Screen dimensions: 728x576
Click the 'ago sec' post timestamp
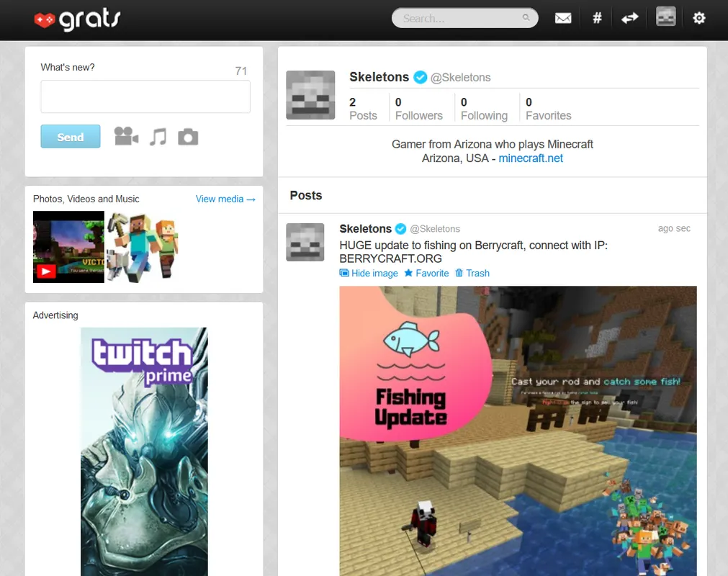(674, 228)
